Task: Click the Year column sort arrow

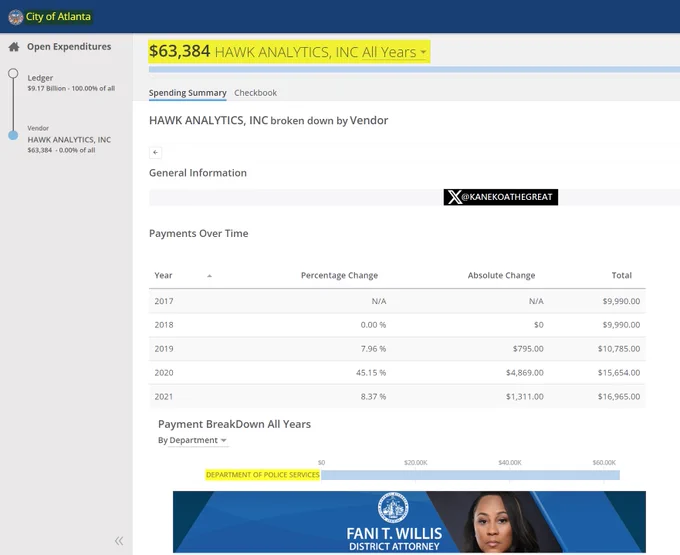Action: click(209, 276)
